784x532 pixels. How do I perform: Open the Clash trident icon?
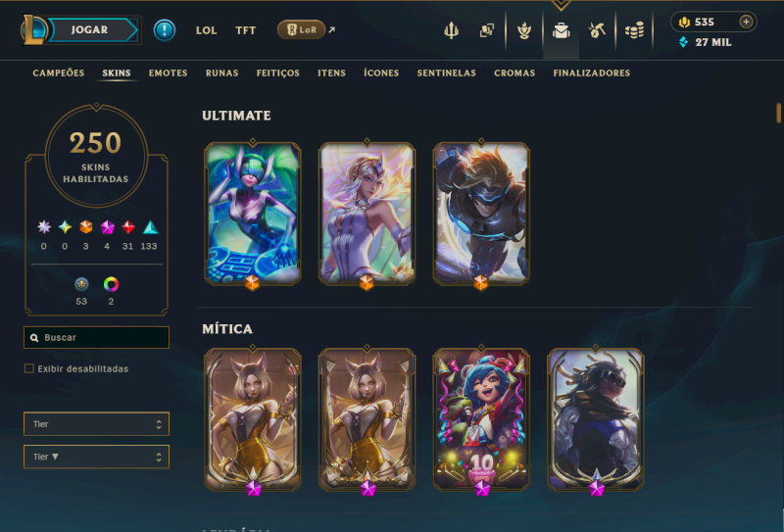tap(451, 30)
